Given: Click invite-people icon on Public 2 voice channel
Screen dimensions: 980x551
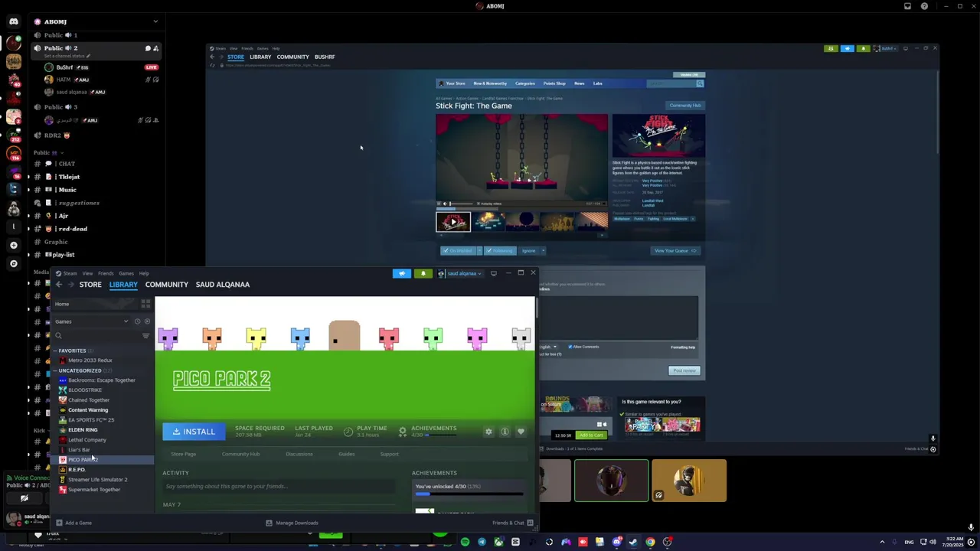Looking at the screenshot, I should [156, 48].
